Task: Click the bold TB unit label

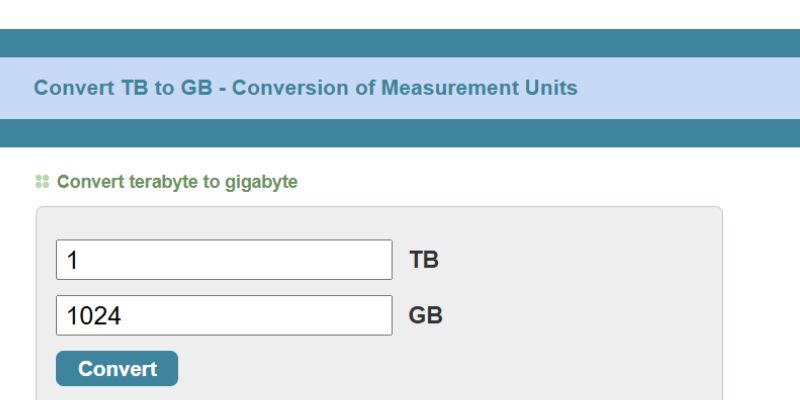Action: point(424,261)
